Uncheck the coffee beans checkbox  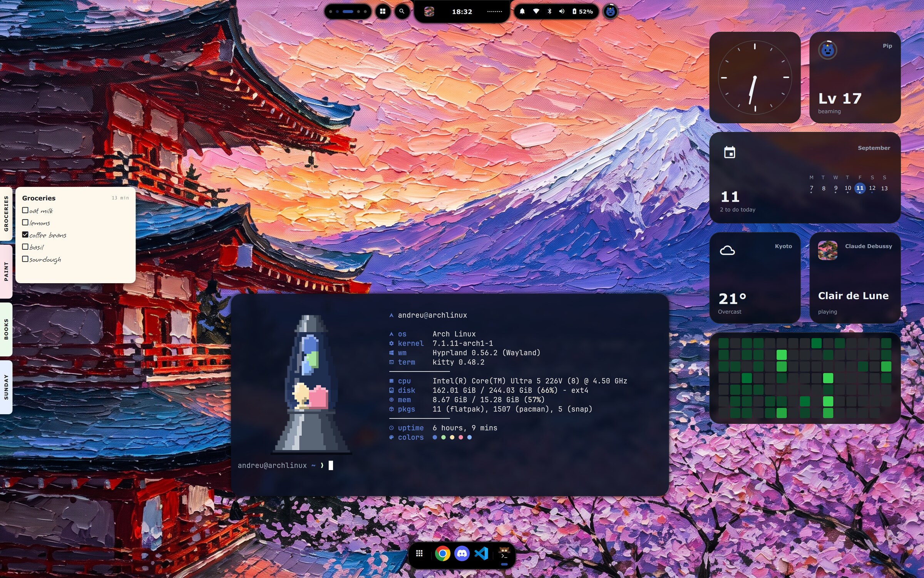coord(25,234)
